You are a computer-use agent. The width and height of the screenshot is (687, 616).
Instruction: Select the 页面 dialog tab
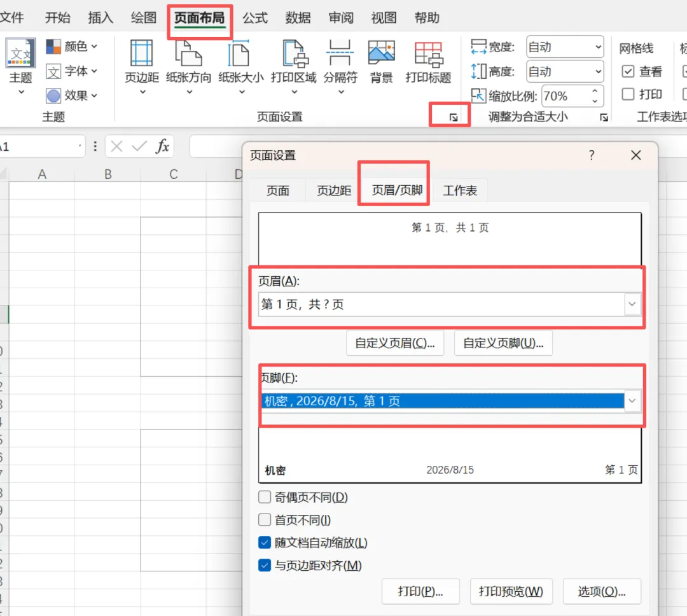278,190
